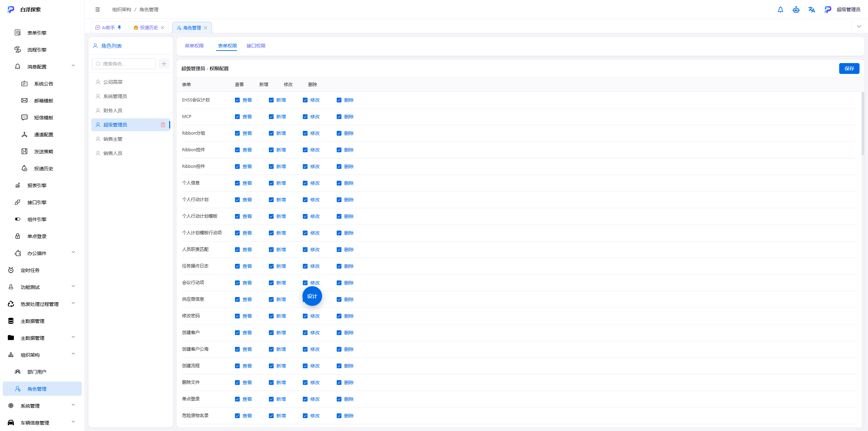Click the permissions list vertical scrollbar

(x=863, y=124)
